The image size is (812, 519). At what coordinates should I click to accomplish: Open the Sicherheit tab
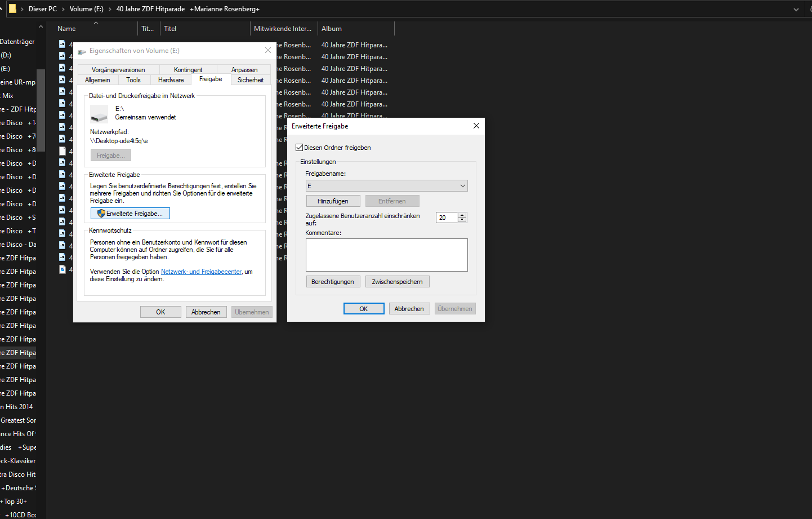tap(251, 80)
